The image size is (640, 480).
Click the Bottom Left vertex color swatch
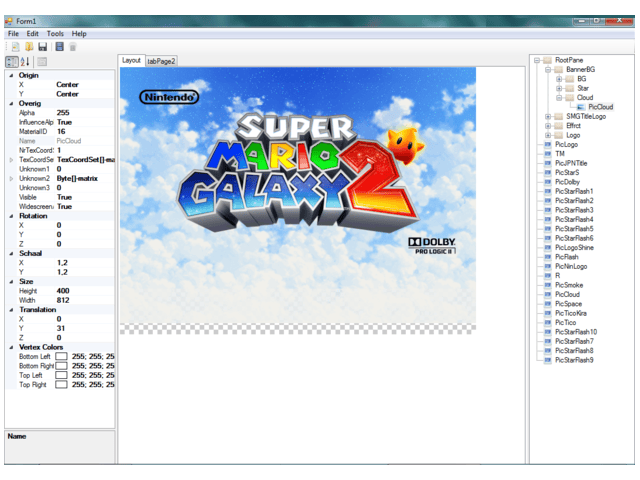click(61, 356)
